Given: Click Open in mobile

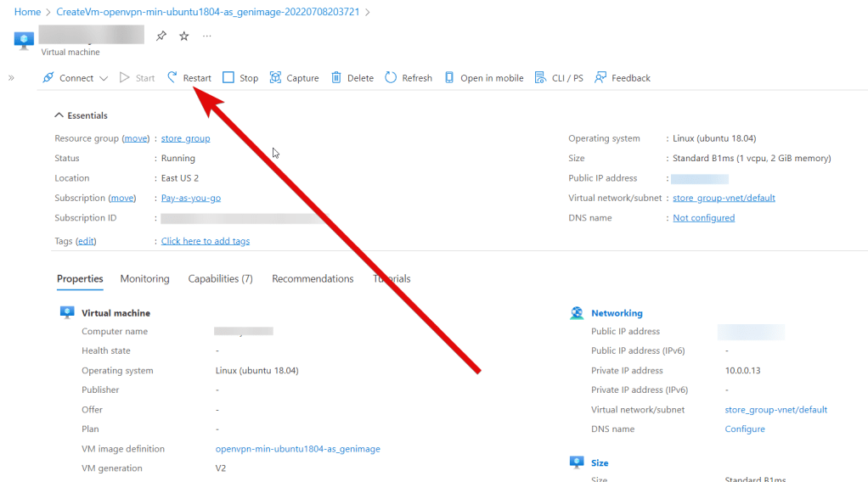Looking at the screenshot, I should pyautogui.click(x=483, y=78).
